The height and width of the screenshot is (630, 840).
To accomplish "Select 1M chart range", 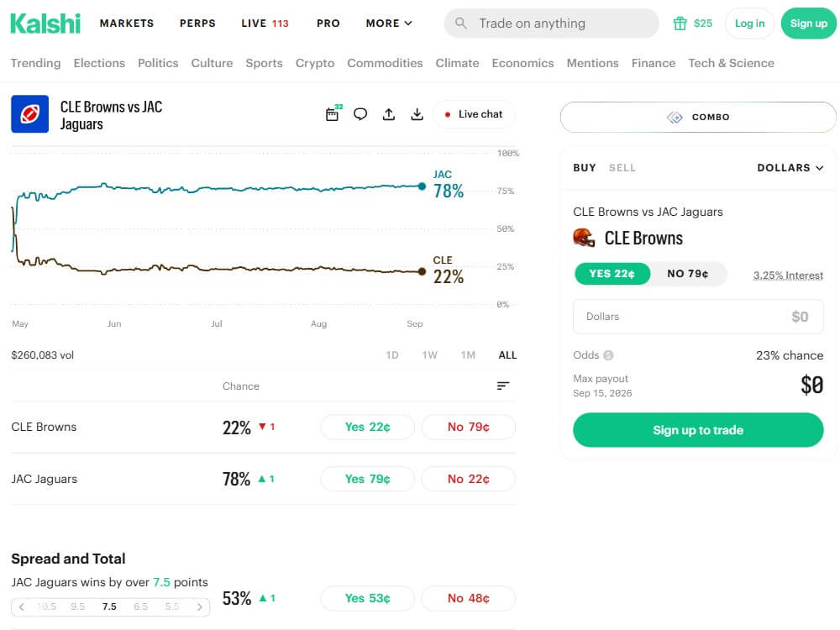I will [468, 355].
